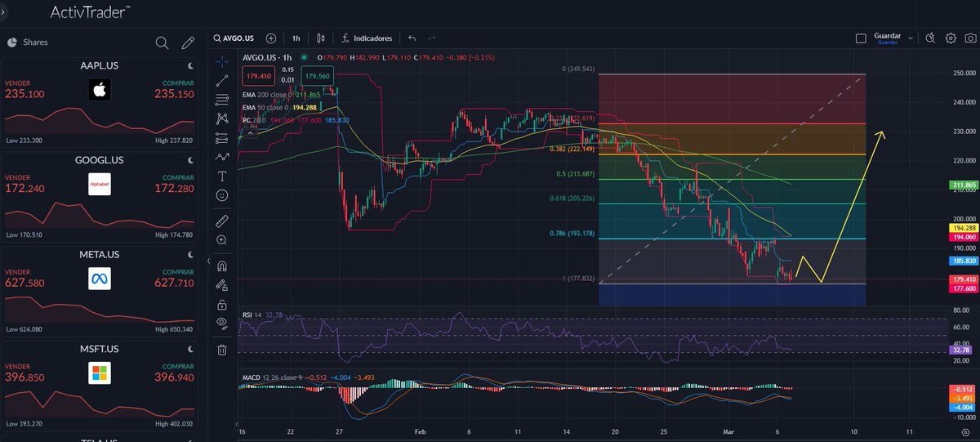Image resolution: width=980 pixels, height=442 pixels.
Task: Toggle the magnet mode for drawings
Action: 221,266
